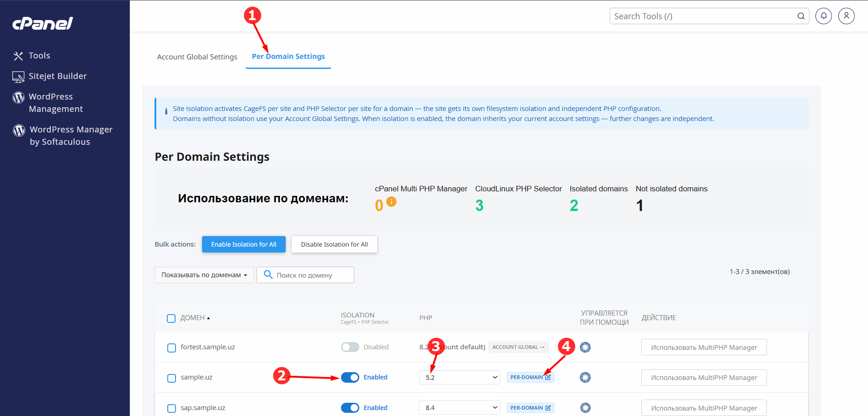The image size is (868, 416).
Task: Click the Not isolated domains count 1
Action: tap(640, 205)
